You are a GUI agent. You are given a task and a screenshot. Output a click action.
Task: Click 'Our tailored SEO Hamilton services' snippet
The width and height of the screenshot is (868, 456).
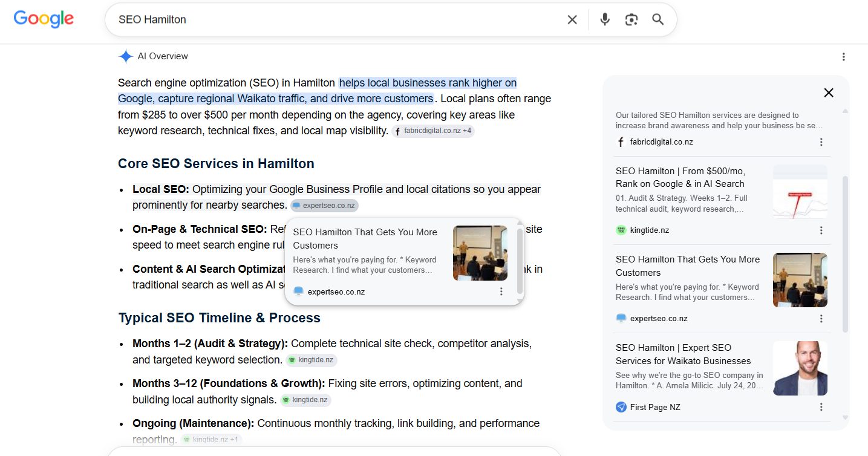click(719, 120)
